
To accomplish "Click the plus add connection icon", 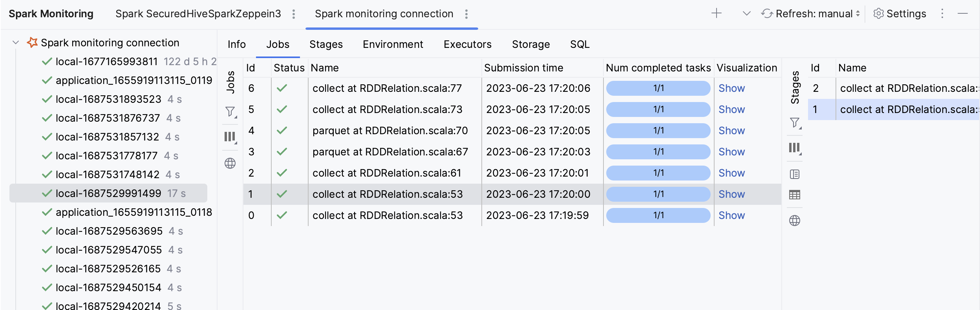I will pyautogui.click(x=717, y=13).
